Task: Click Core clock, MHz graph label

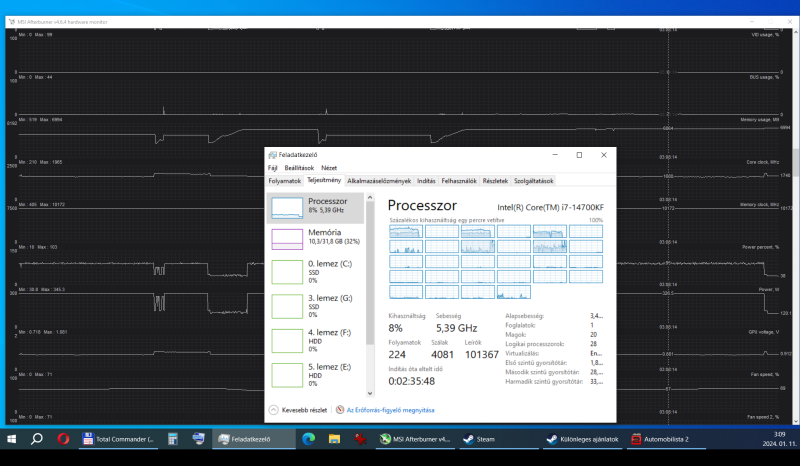Action: coord(763,162)
